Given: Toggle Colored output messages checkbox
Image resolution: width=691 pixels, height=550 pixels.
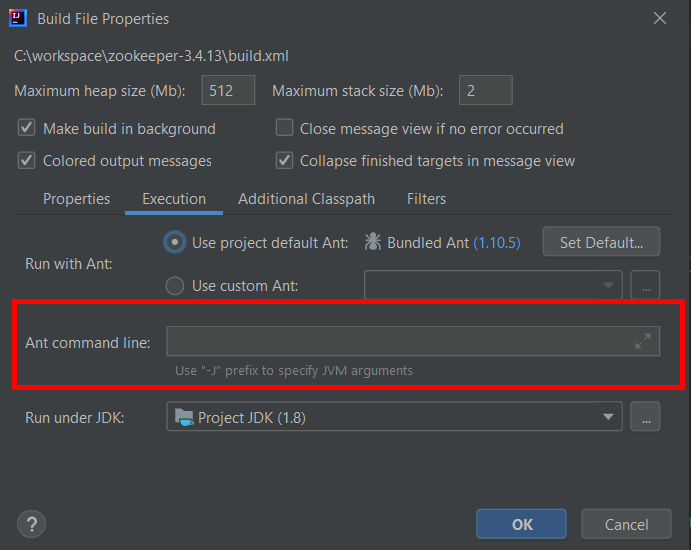Looking at the screenshot, I should [26, 160].
